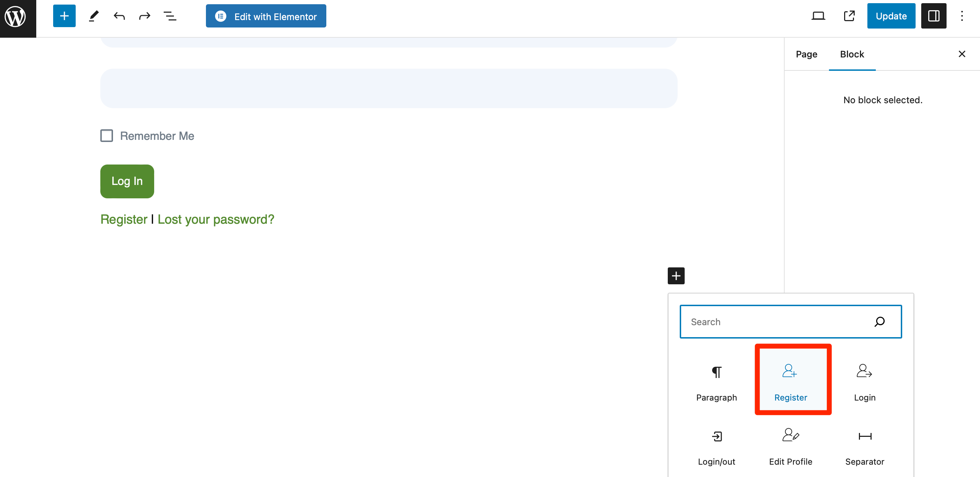Click the 'No block selected.' text
The image size is (980, 477).
click(882, 100)
